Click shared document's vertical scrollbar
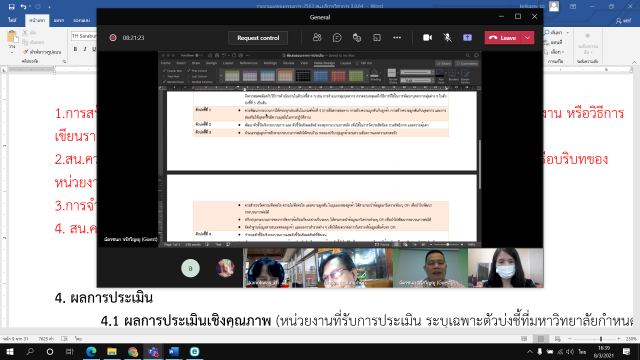 coord(480,164)
